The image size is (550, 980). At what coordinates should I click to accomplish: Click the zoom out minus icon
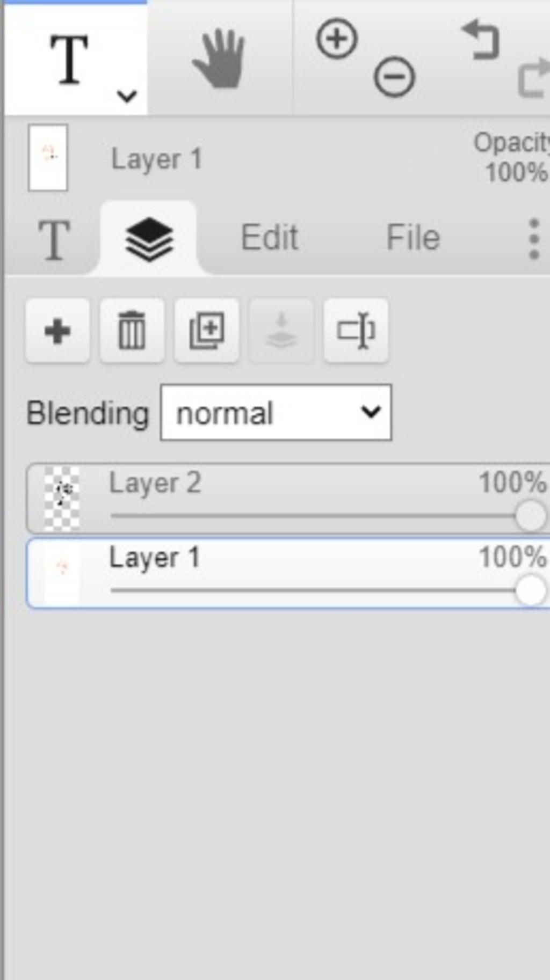click(x=394, y=77)
